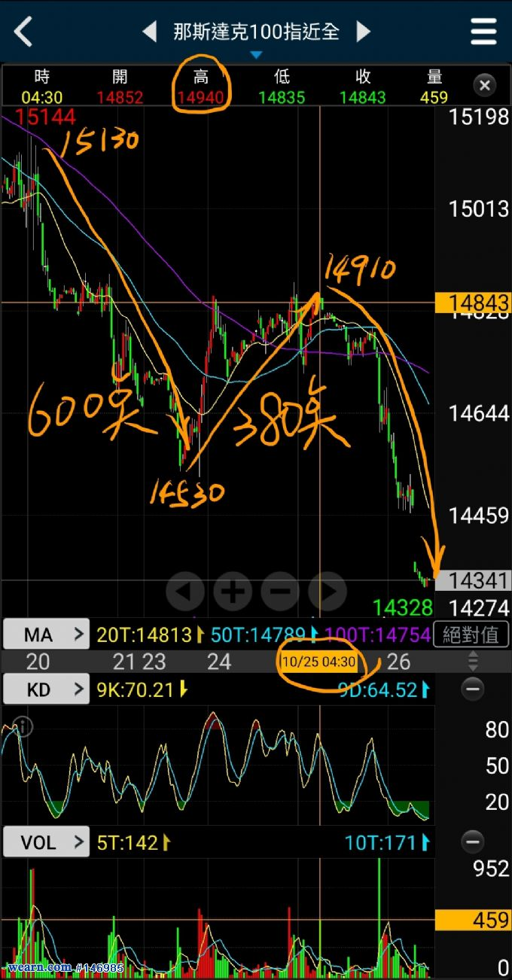The height and width of the screenshot is (980, 512).
Task: Switch to the next symbol with right triangle
Action: (x=364, y=32)
